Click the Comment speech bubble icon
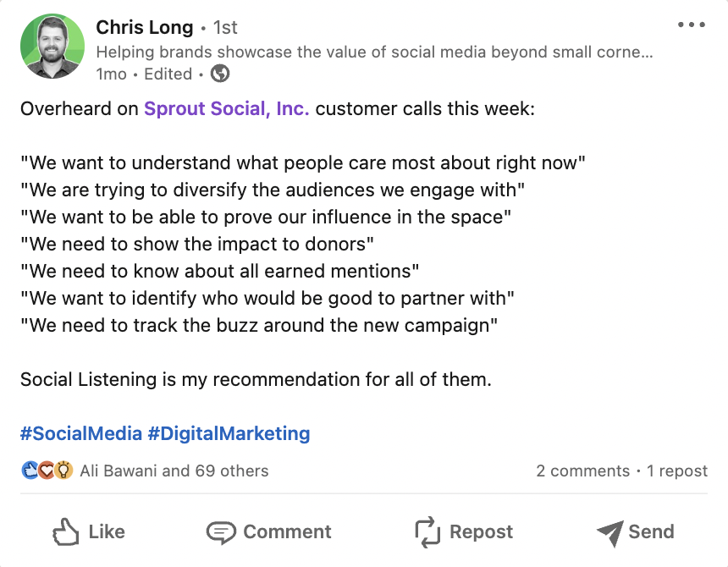The height and width of the screenshot is (567, 728). (x=221, y=532)
